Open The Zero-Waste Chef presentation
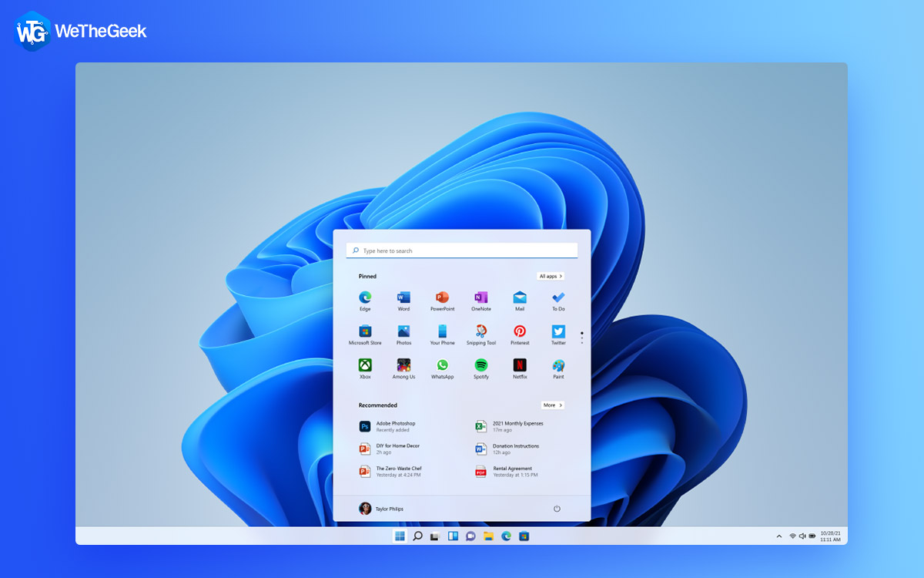Image resolution: width=924 pixels, height=578 pixels. click(390, 471)
